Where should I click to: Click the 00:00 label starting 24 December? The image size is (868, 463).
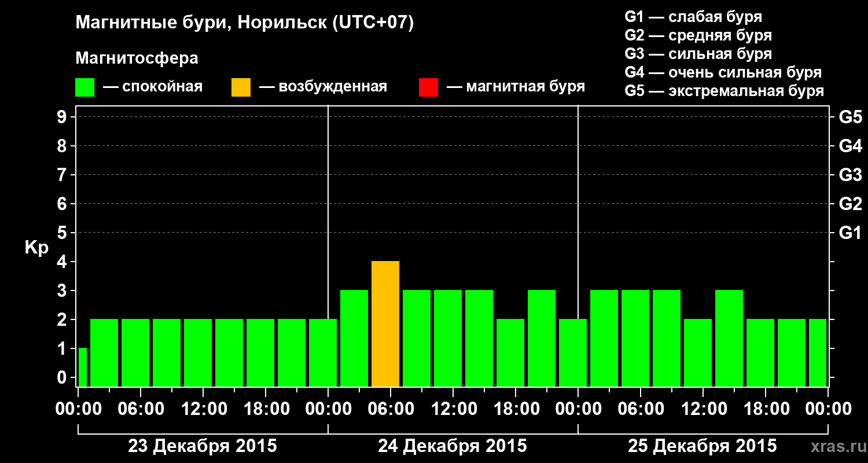(x=328, y=409)
